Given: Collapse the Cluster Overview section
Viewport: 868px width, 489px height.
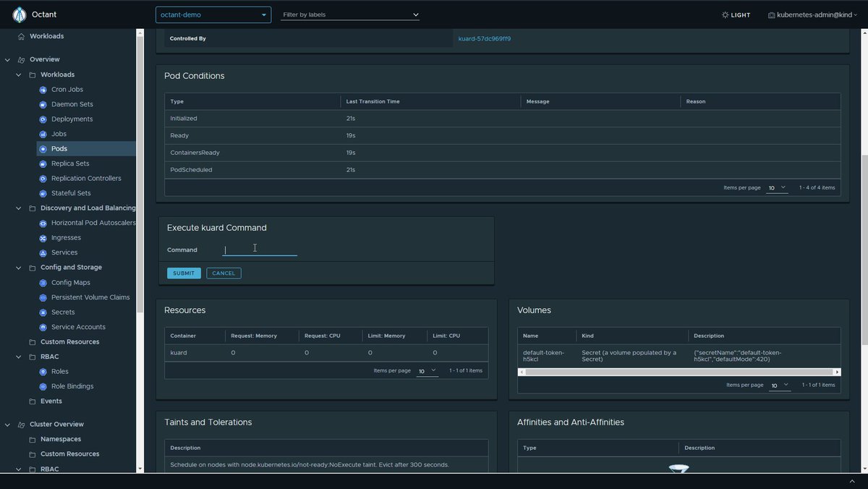Looking at the screenshot, I should click(x=7, y=425).
